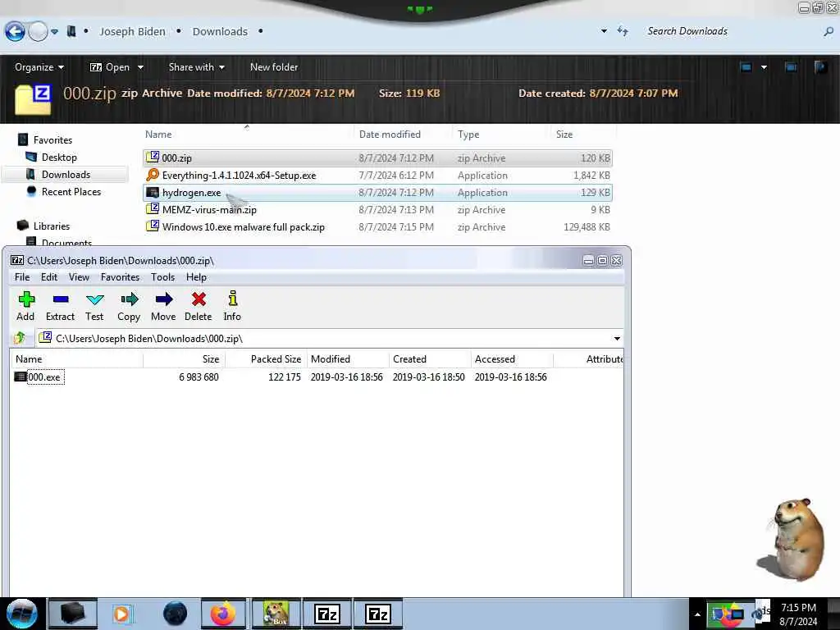
Task: Click the Info button in 7-Zip
Action: (x=232, y=306)
